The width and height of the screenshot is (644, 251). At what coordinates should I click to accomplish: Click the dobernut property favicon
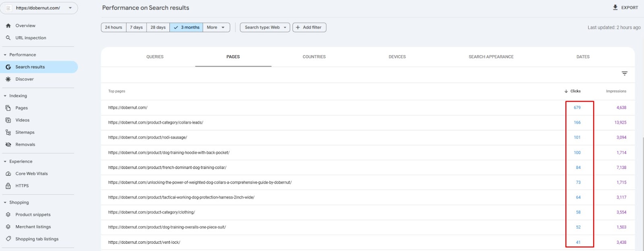click(8, 8)
